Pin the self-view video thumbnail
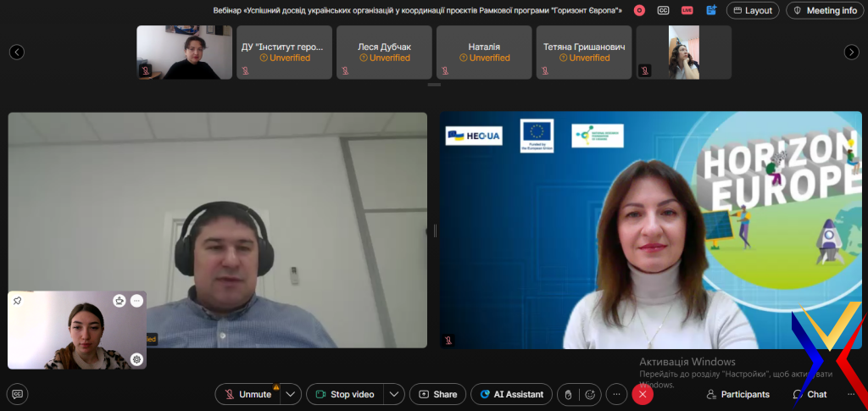Viewport: 868px width, 411px height. 17,301
